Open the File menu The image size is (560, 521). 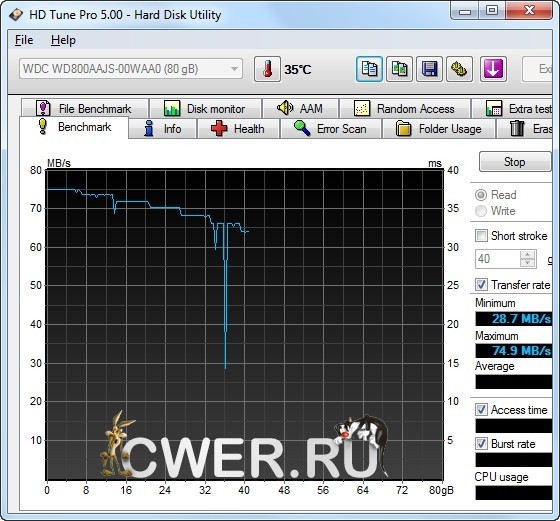[x=24, y=40]
